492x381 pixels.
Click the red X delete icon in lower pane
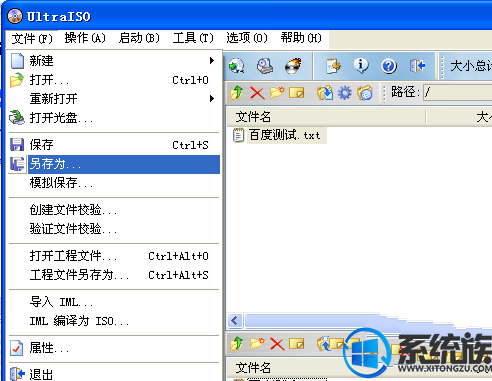coord(277,344)
